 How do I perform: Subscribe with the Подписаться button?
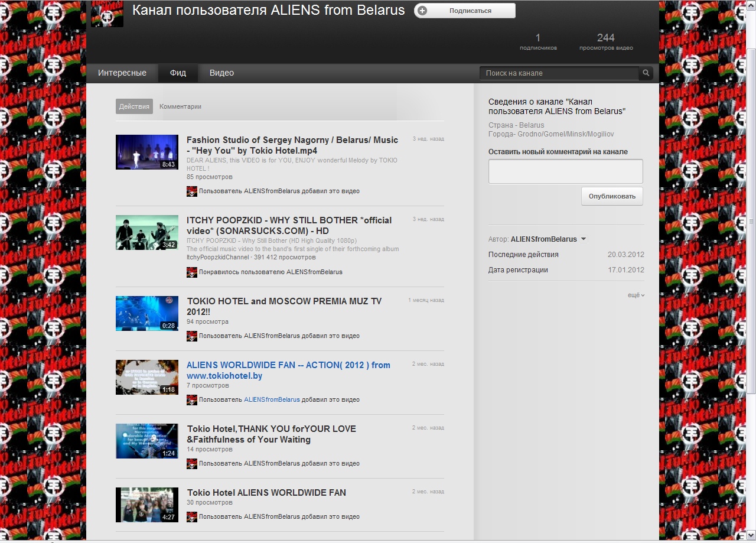[x=465, y=11]
